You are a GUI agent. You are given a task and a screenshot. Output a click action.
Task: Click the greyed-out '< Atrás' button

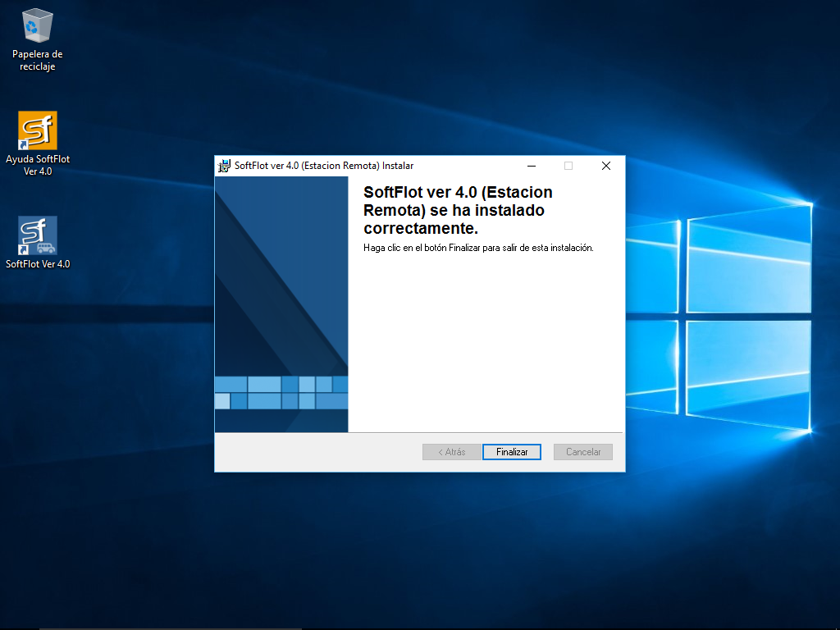[451, 452]
